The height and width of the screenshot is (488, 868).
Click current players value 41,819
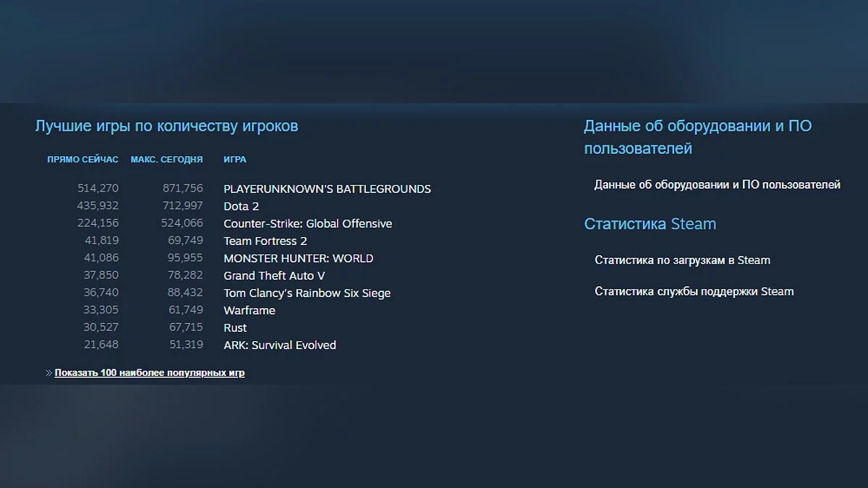(x=101, y=240)
